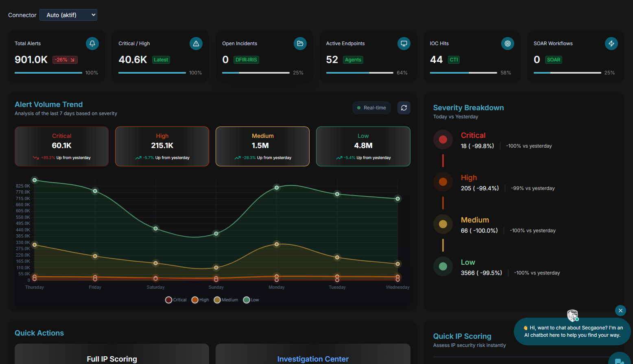Click the monitor icon on Active Endpoints card
The image size is (633, 364).
coord(404,44)
